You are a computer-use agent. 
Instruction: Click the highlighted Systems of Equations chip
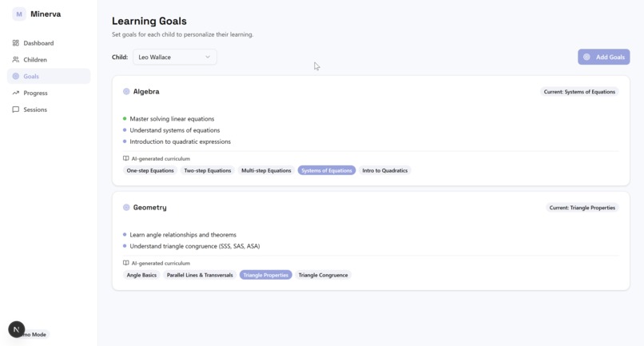click(327, 170)
